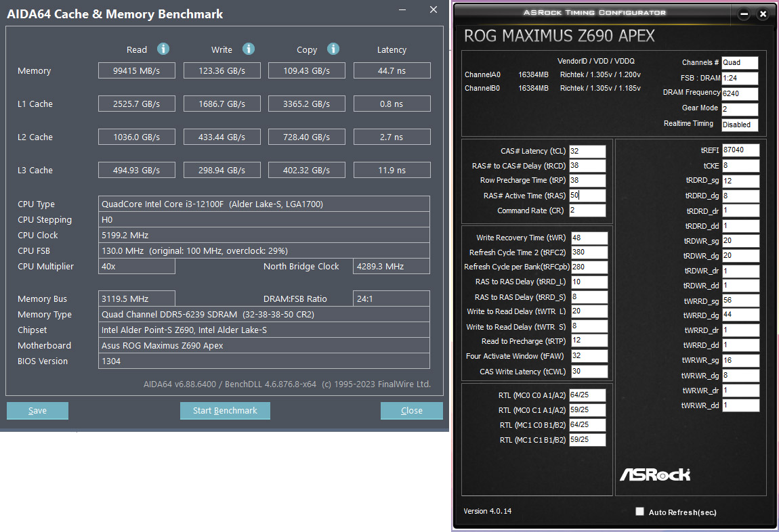
Task: Click the Four Activate Window (tFAW) field
Action: [x=589, y=356]
